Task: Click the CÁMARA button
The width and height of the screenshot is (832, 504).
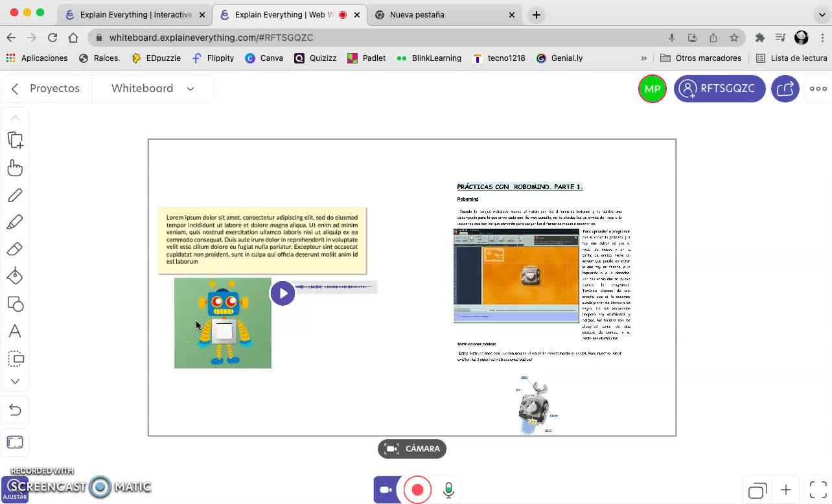Action: [412, 449]
